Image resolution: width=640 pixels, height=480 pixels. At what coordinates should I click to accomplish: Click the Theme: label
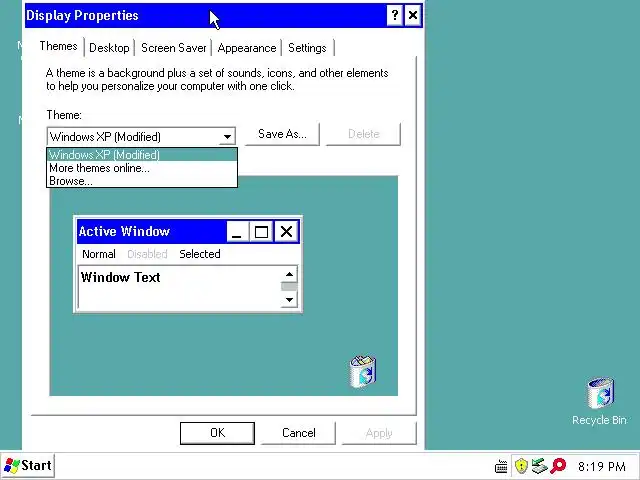64,115
